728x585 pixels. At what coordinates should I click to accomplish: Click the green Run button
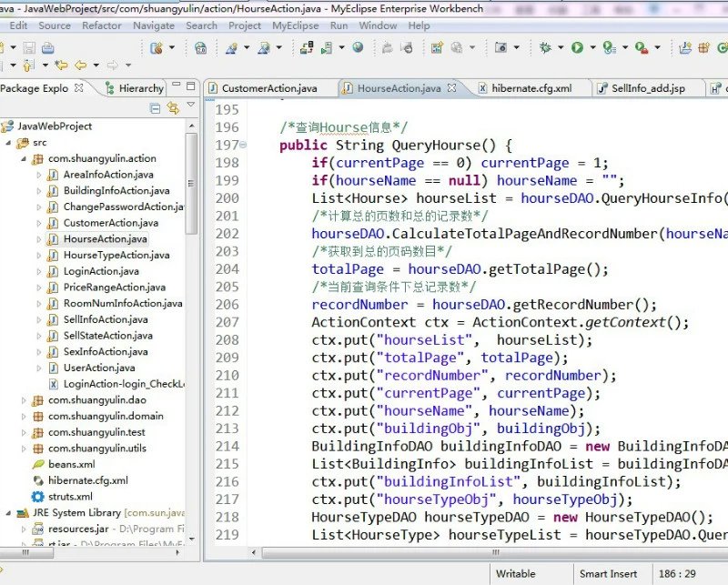[x=578, y=47]
